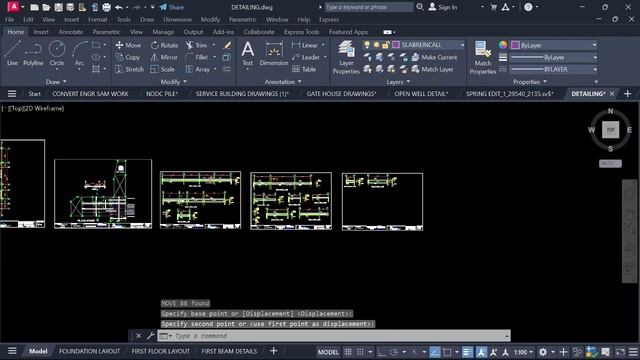
Task: Open the ByLayer color dropdown
Action: pyautogui.click(x=594, y=45)
